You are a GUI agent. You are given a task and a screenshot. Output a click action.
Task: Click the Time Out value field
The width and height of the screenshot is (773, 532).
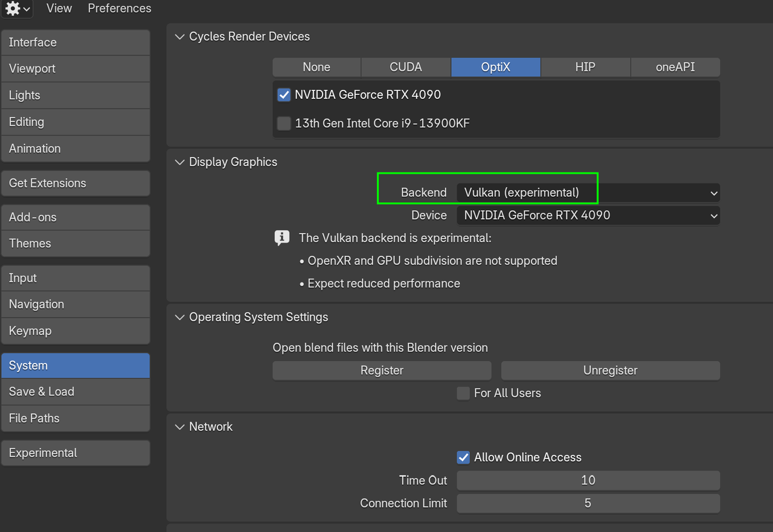tap(588, 481)
